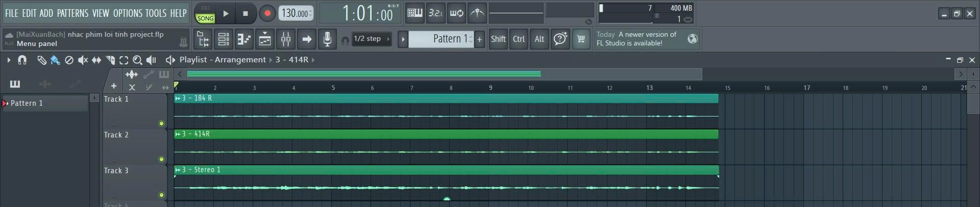The width and height of the screenshot is (980, 207).
Task: Open the TOOLS menu
Action: (156, 13)
